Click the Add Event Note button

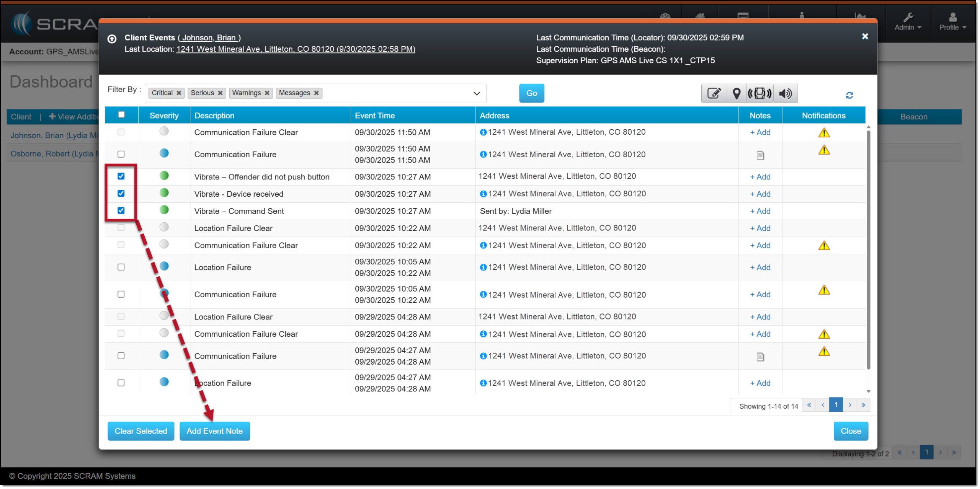tap(214, 432)
